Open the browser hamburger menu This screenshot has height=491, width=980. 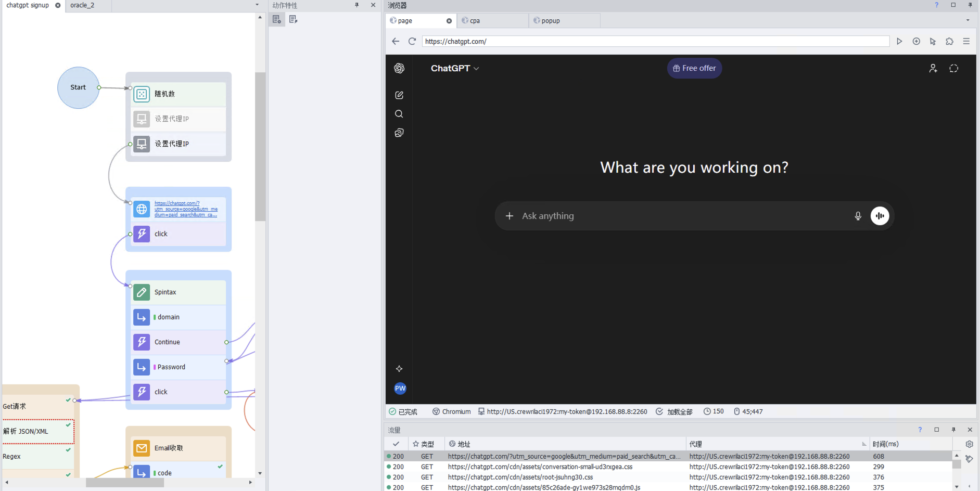click(966, 41)
